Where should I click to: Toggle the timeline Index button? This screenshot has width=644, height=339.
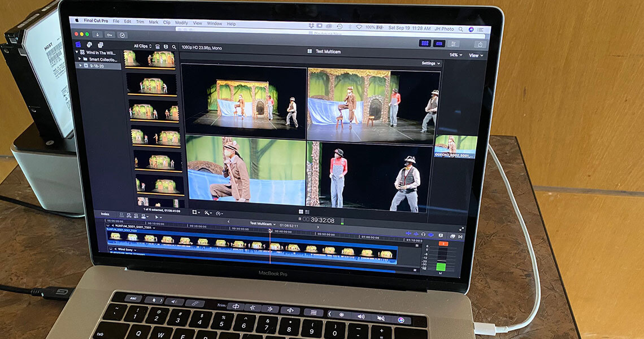[105, 214]
